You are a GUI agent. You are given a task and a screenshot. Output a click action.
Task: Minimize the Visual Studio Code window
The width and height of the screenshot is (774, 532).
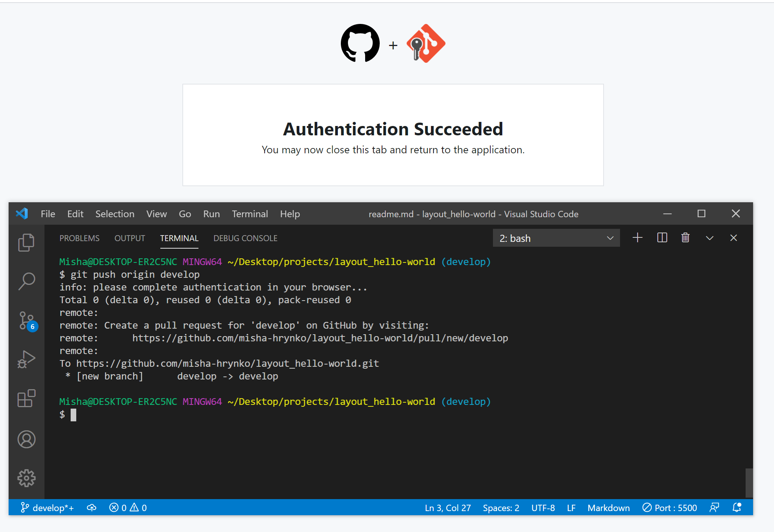(x=667, y=214)
